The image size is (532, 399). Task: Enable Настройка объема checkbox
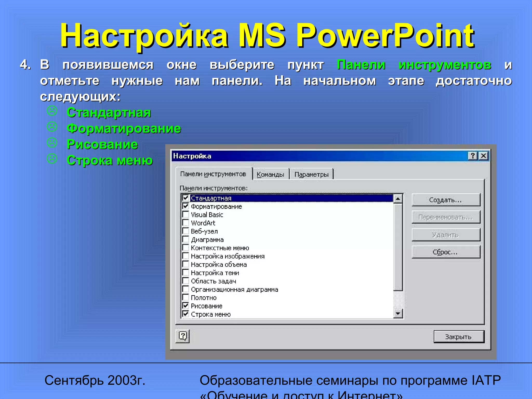click(185, 264)
